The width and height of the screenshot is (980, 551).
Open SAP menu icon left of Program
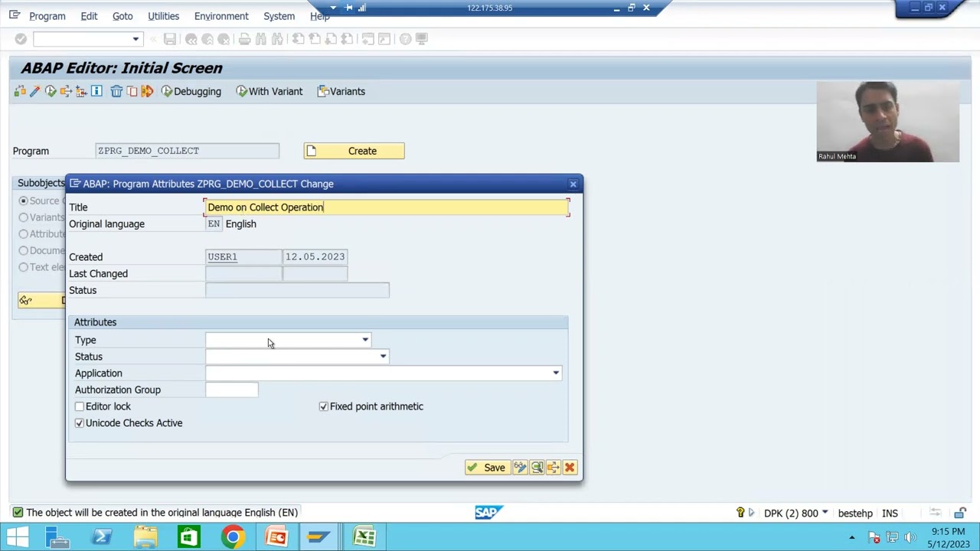(15, 15)
